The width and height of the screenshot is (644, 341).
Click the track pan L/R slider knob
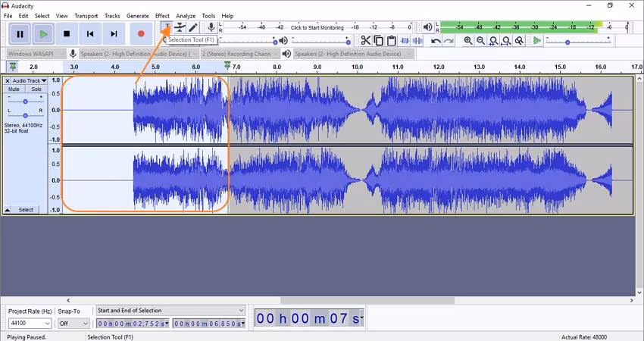(x=25, y=115)
